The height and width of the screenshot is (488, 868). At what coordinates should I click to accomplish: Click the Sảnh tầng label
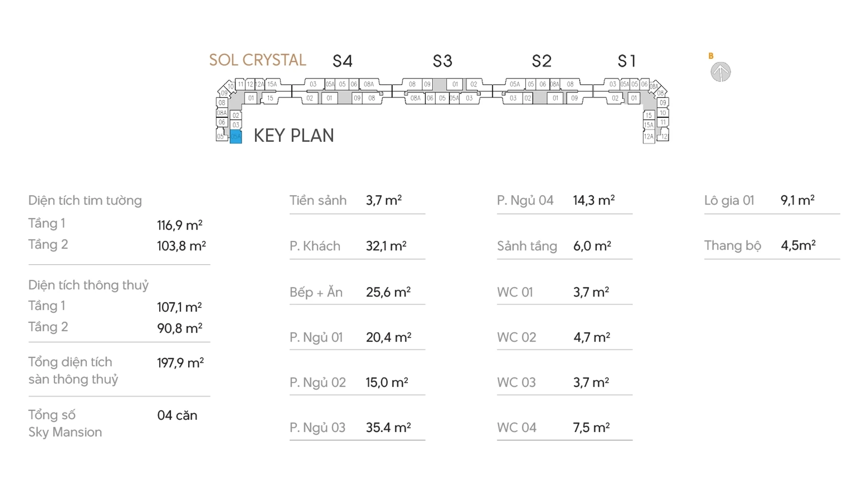click(527, 246)
